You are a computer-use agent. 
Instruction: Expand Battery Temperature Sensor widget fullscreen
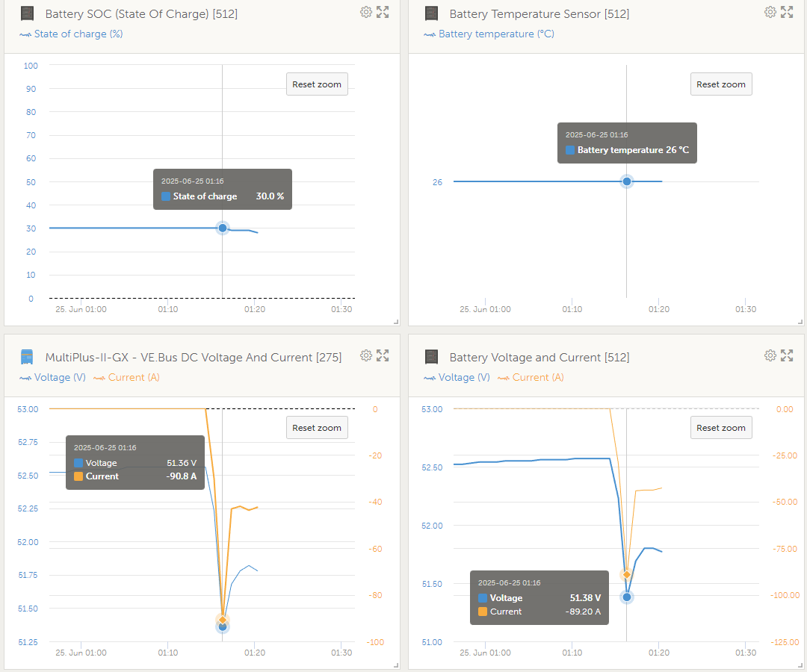tap(787, 12)
